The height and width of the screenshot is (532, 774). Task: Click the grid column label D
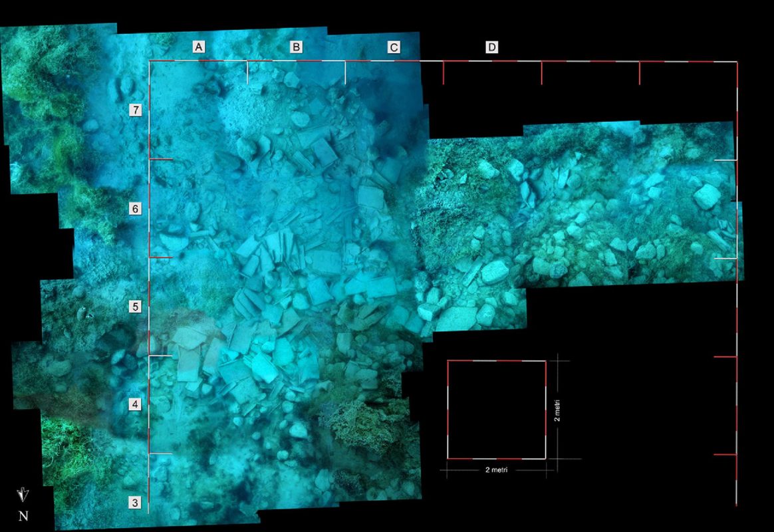[491, 47]
